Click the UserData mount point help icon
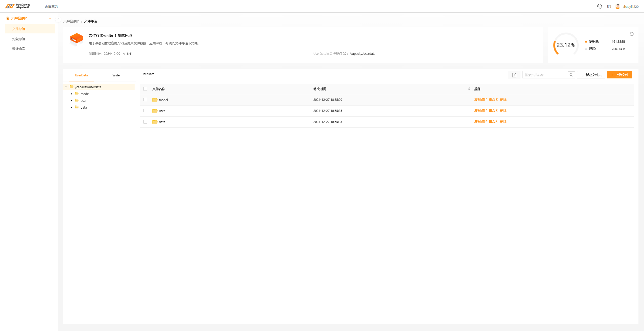Viewport: 644px width, 331px height. [344, 54]
